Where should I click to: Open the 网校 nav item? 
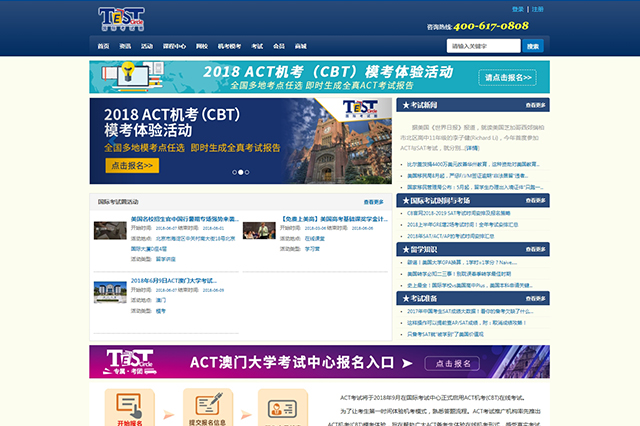pyautogui.click(x=202, y=46)
